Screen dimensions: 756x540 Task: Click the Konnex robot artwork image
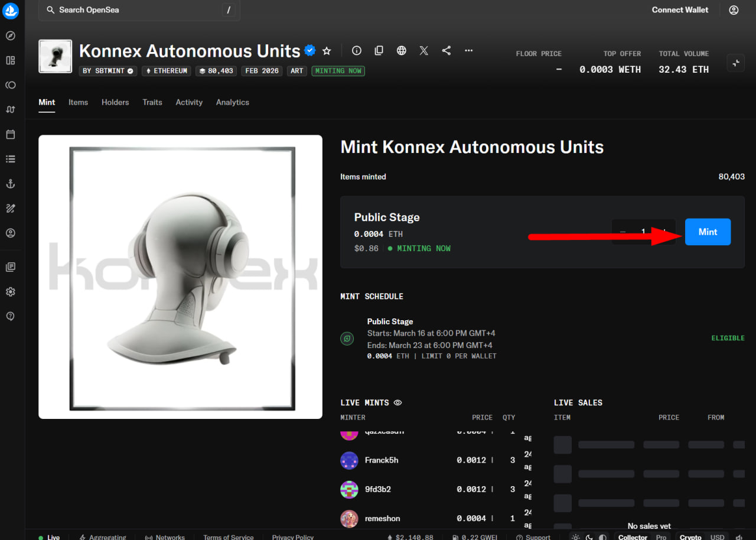click(x=180, y=277)
